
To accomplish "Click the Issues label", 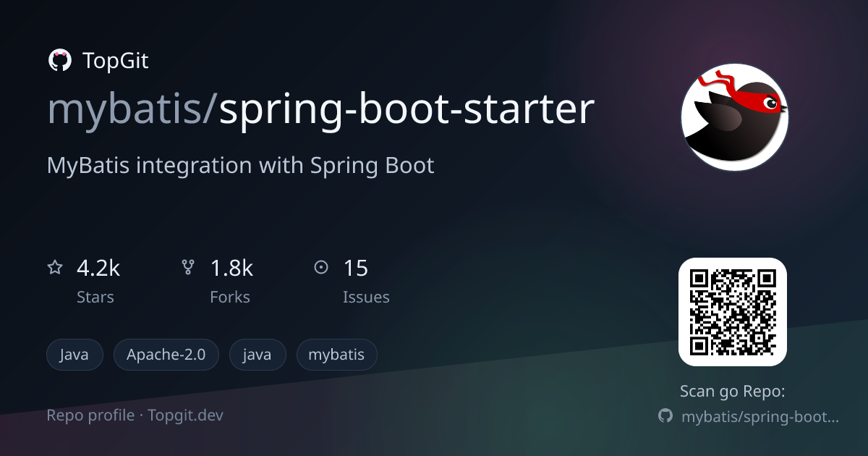I will click(x=366, y=297).
